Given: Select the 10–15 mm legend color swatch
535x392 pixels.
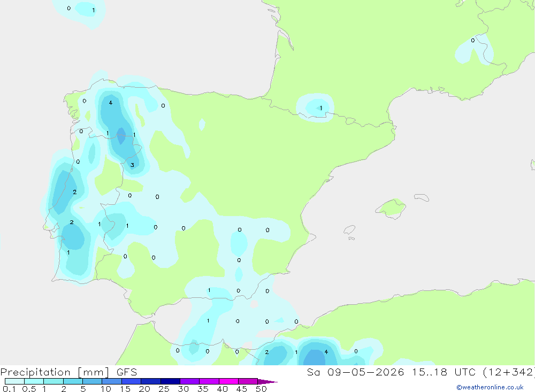Looking at the screenshot, I should point(112,381).
